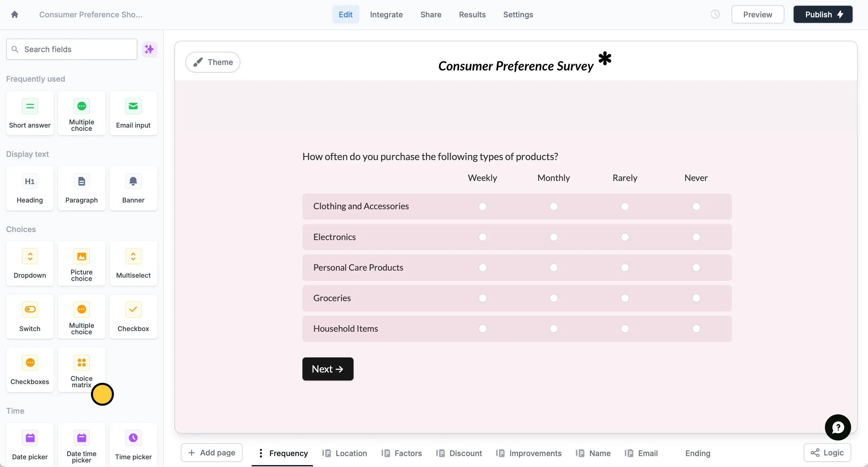Add a Time picker field
The width and height of the screenshot is (868, 467).
tap(134, 445)
